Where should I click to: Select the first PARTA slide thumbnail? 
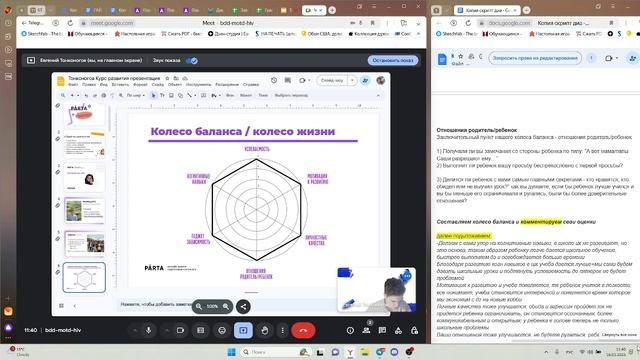click(84, 114)
